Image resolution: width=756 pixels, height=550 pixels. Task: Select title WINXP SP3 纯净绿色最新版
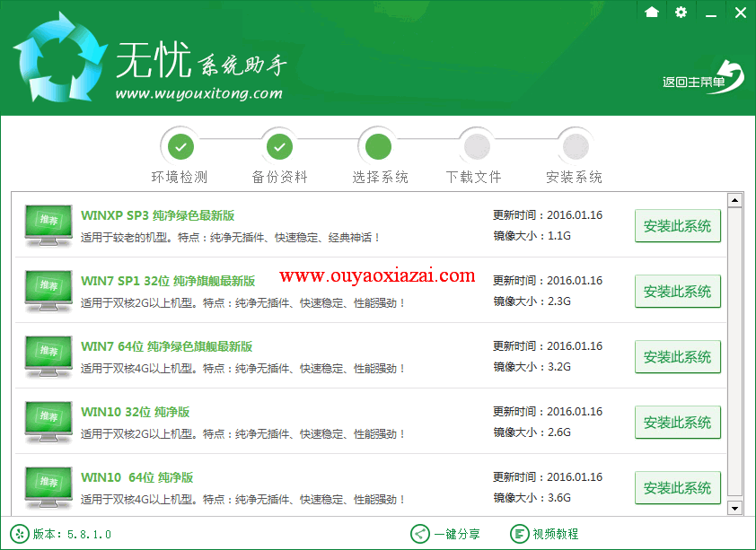tap(158, 215)
